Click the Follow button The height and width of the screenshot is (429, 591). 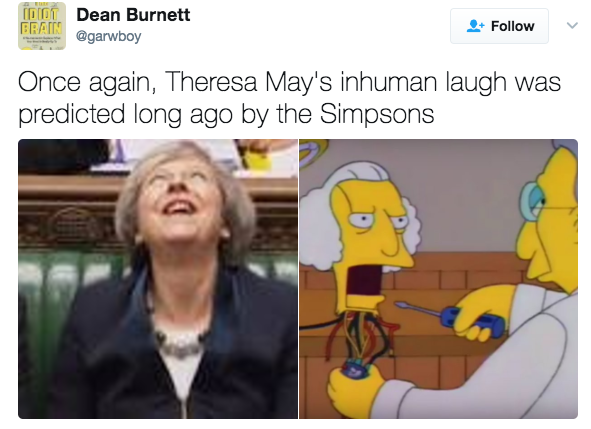(499, 26)
